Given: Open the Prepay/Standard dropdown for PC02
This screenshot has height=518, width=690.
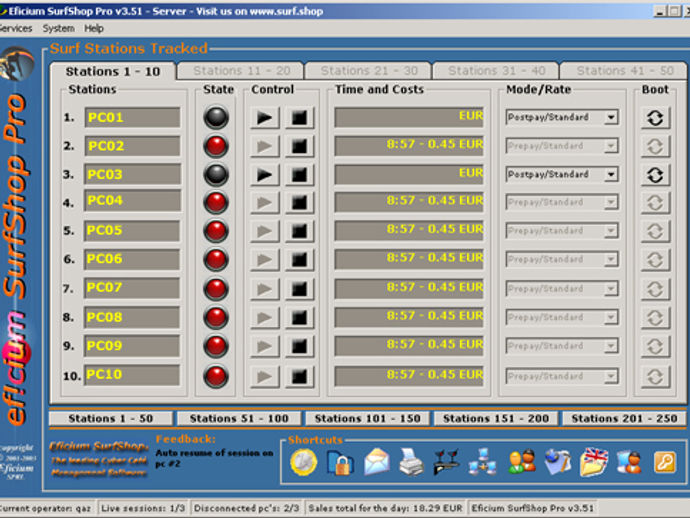Looking at the screenshot, I should pyautogui.click(x=562, y=146).
